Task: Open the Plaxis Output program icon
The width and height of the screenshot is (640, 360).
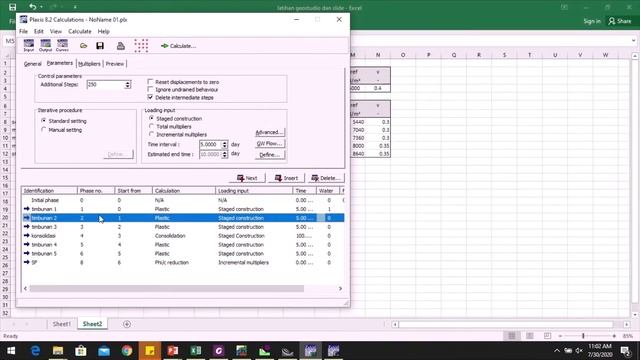Action: point(45,45)
